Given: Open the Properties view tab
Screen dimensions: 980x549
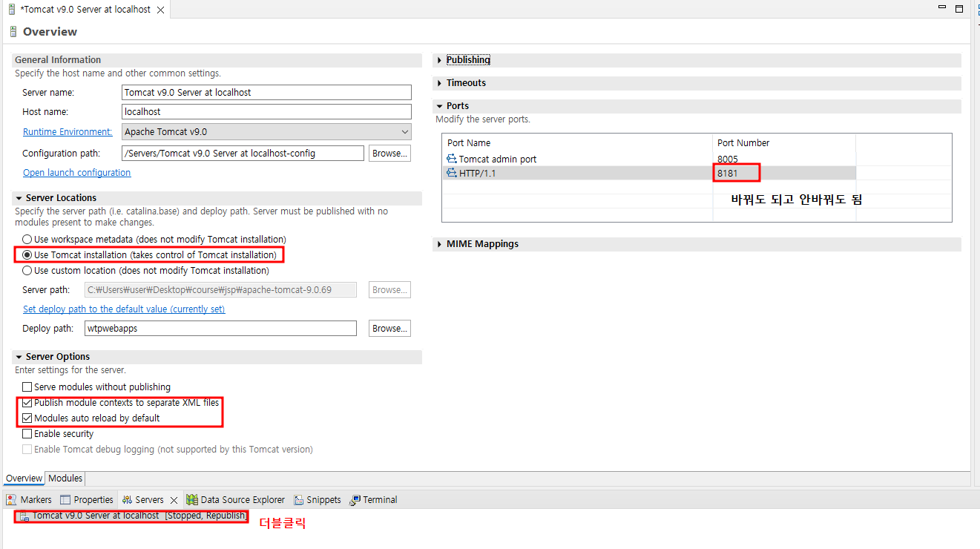Looking at the screenshot, I should click(x=87, y=500).
